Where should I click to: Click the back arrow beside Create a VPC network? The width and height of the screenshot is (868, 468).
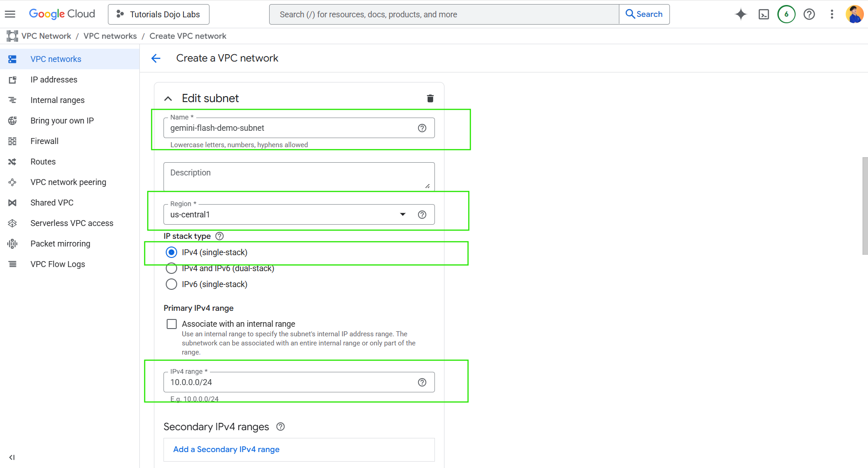coord(156,58)
